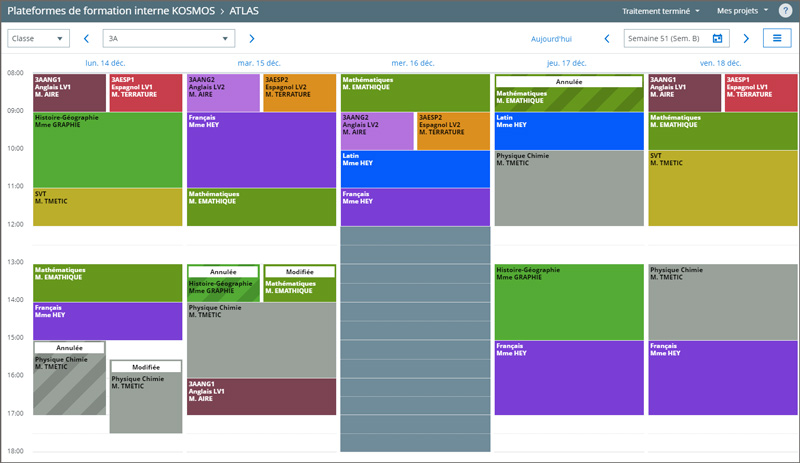Select next class with right chevron
Image resolution: width=800 pixels, height=463 pixels.
click(x=251, y=39)
